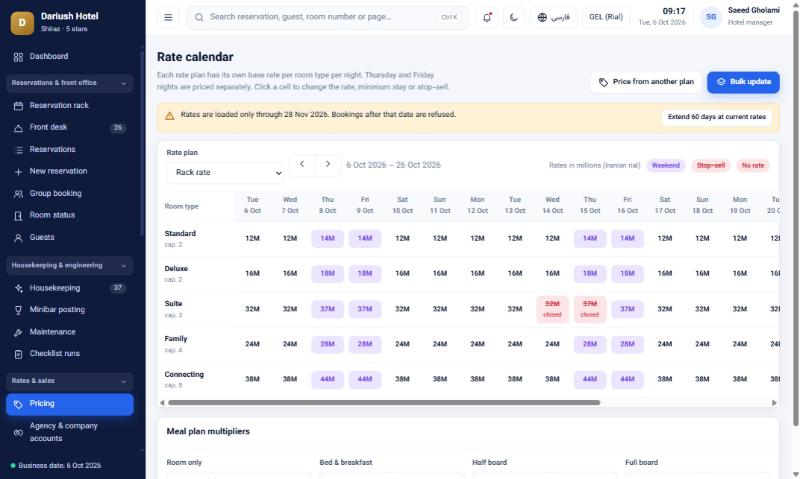Click Saeed Gholami user name
800x479 pixels.
tap(754, 10)
